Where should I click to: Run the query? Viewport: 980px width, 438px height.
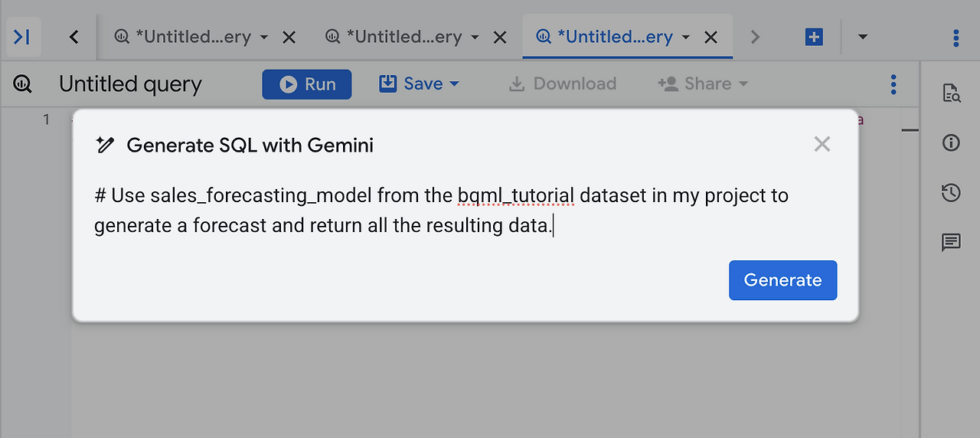(x=307, y=84)
